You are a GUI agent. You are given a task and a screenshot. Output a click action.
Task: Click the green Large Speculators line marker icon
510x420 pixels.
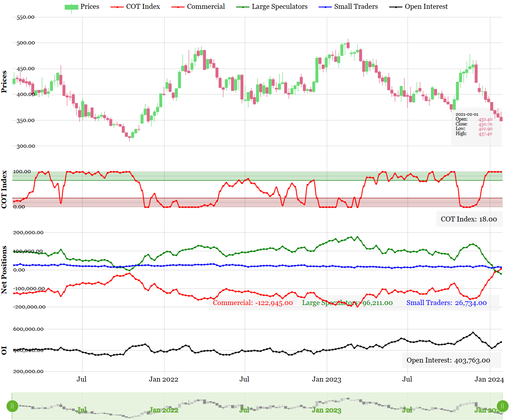243,7
